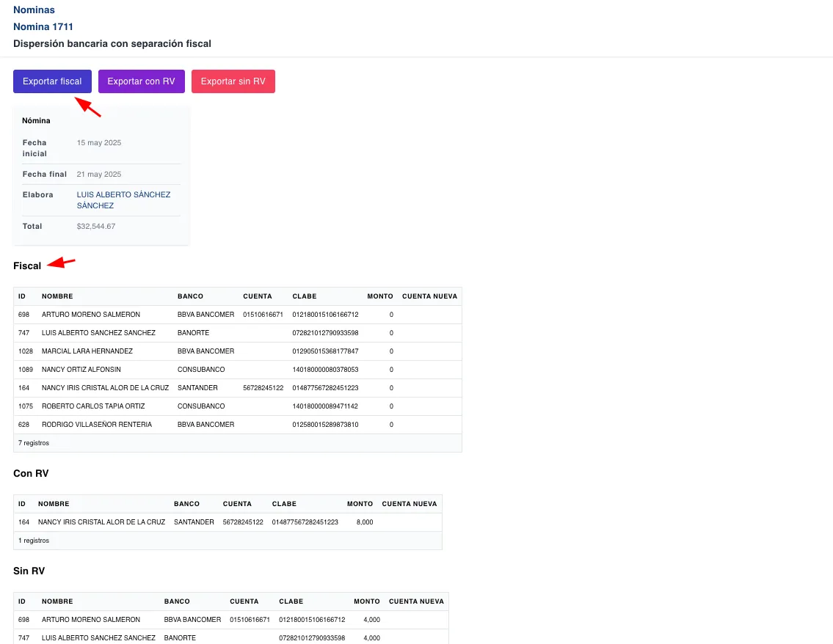Viewport: 833px width, 644px height.
Task: Select the ARTURO MORENO SALMERON row in Fiscal
Action: [x=91, y=315]
